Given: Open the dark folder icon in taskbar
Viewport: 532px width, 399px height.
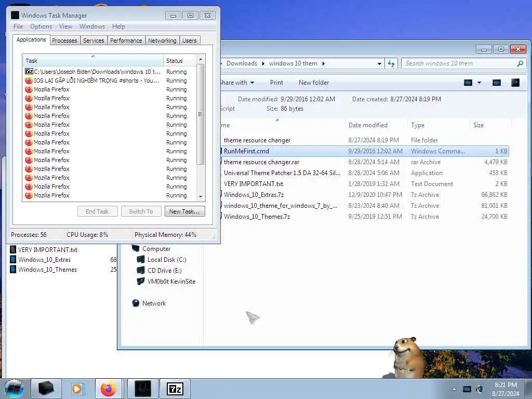Looking at the screenshot, I should tap(46, 389).
